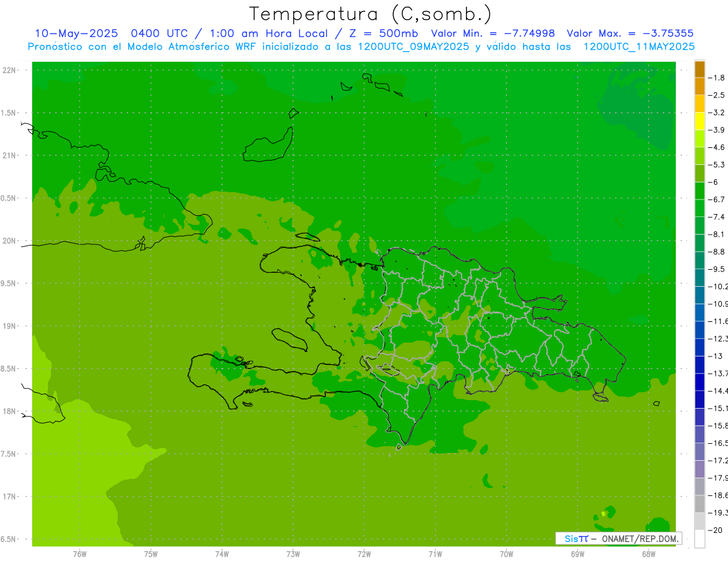Click the '21N' latitude label

pyautogui.click(x=10, y=155)
